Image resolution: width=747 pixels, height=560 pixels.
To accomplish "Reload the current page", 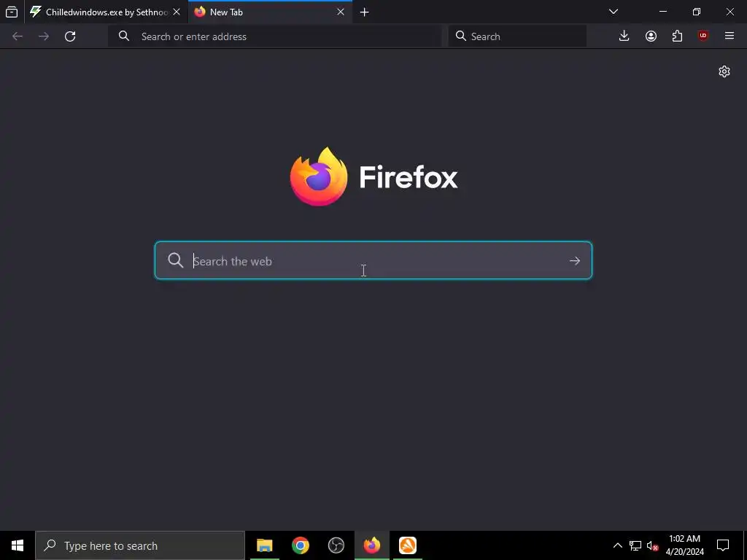I will click(70, 36).
